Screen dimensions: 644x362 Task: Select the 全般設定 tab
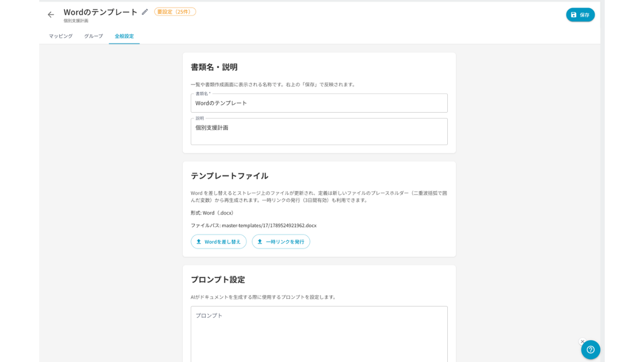(x=124, y=36)
